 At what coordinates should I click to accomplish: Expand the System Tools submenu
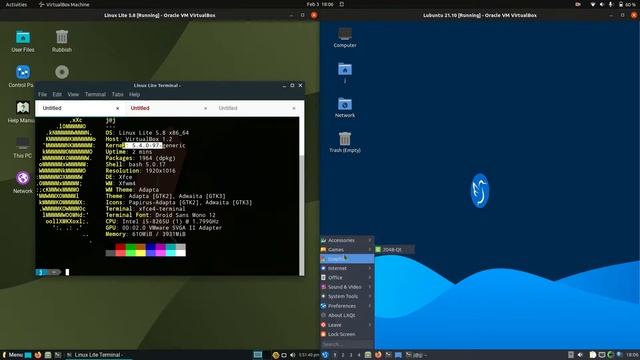347,296
